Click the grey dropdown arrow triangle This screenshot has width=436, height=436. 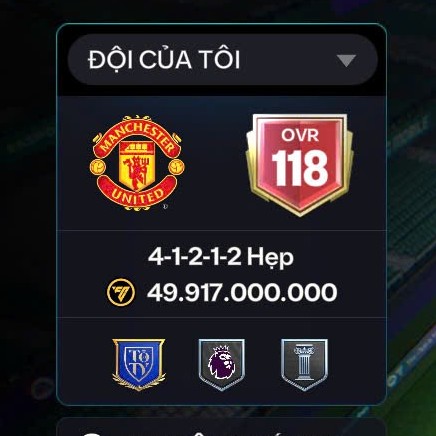pos(346,61)
